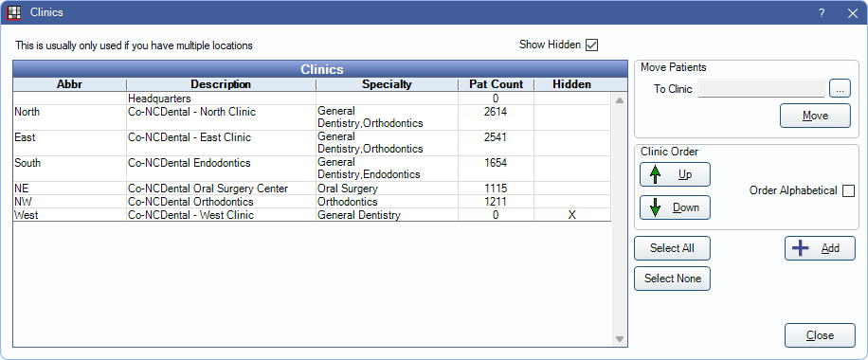
Task: Sort by the Abbr column header
Action: (x=69, y=84)
